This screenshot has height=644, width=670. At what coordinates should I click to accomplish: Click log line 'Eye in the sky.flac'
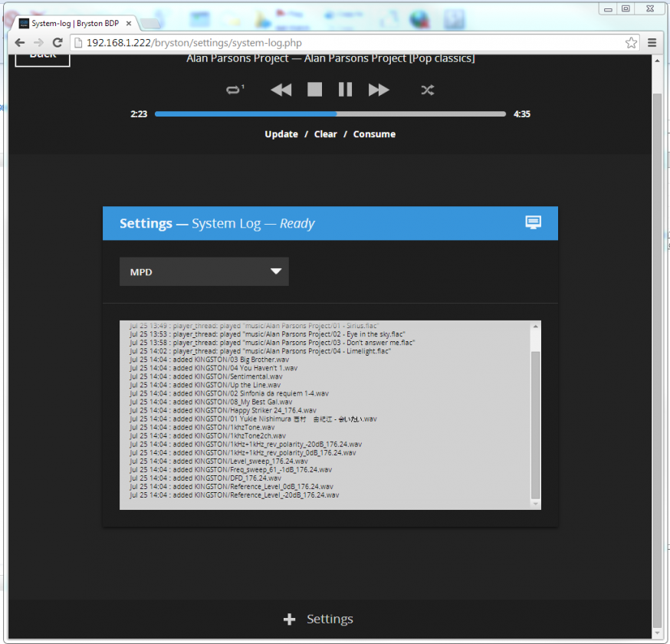click(267, 334)
